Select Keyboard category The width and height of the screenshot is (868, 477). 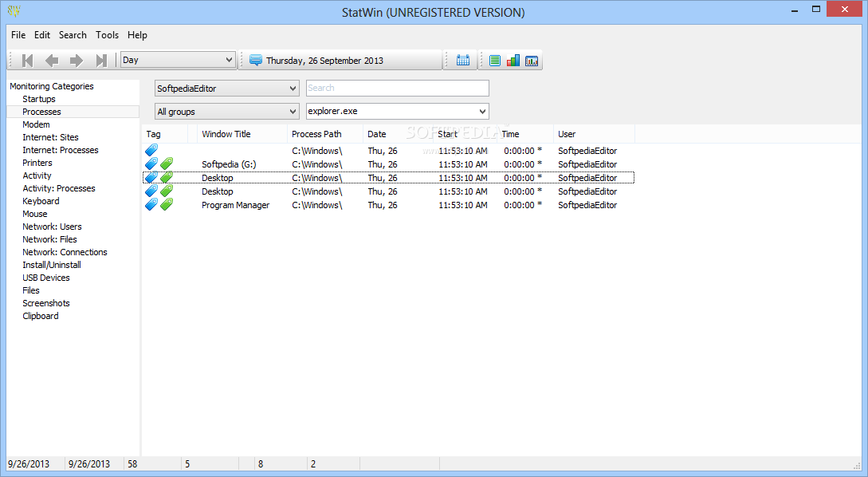click(x=41, y=201)
